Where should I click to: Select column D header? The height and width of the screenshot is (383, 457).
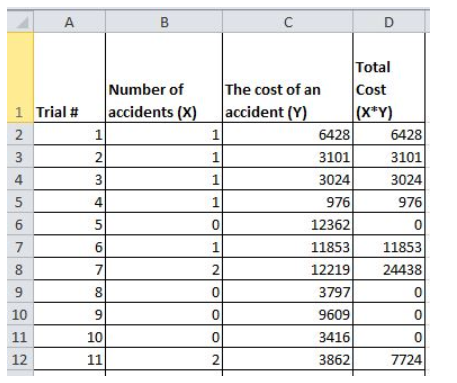(x=389, y=22)
